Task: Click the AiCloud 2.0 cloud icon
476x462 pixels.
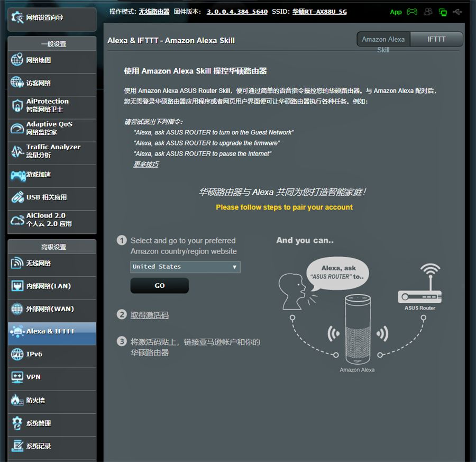Action: (17, 220)
